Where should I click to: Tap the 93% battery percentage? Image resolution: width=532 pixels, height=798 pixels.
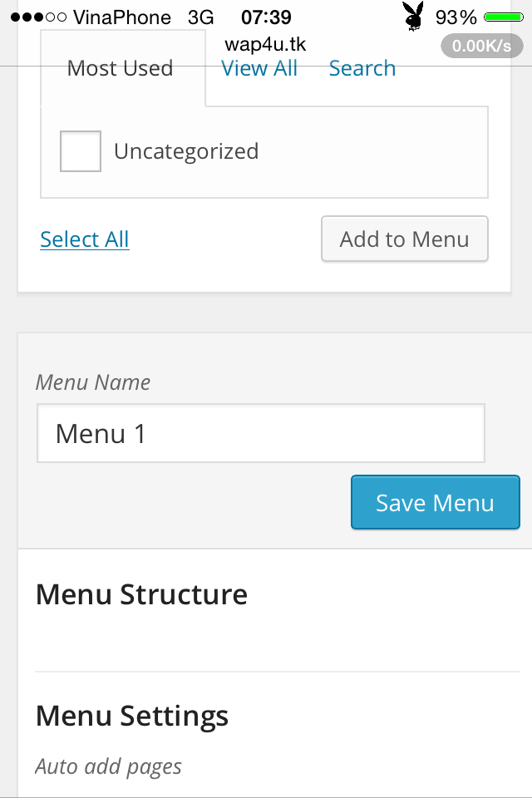pyautogui.click(x=456, y=17)
